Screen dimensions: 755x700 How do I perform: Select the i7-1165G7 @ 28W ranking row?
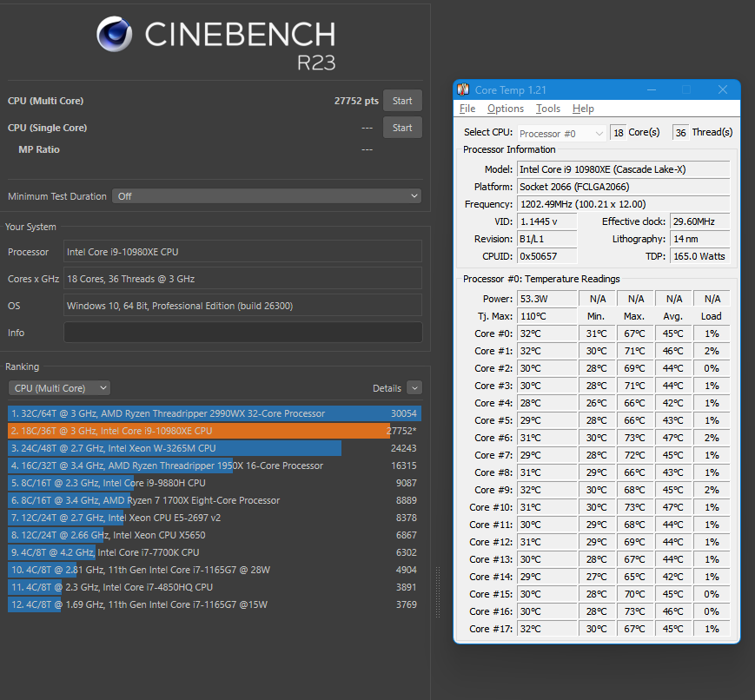[x=215, y=570]
